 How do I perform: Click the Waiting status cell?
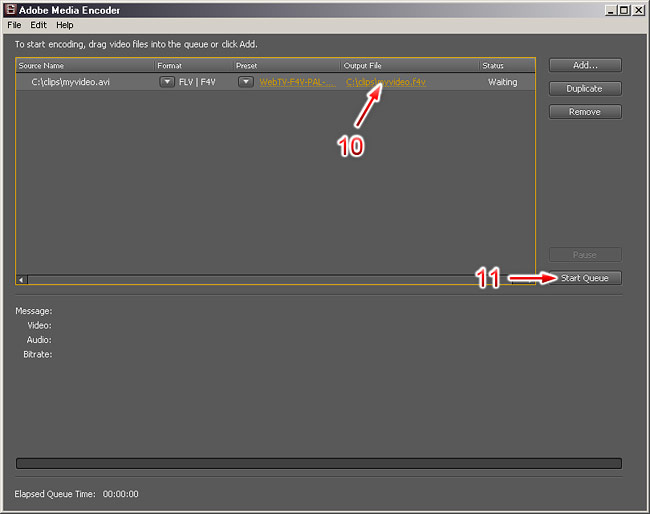point(502,82)
